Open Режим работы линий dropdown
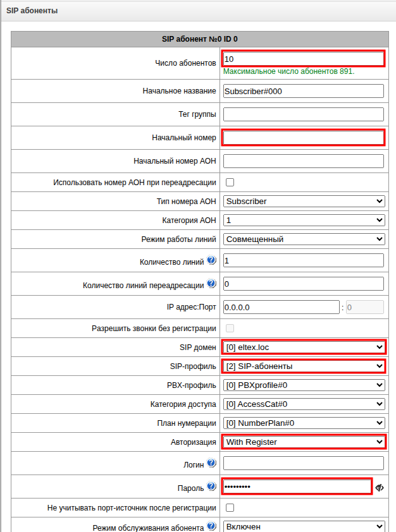 point(304,239)
